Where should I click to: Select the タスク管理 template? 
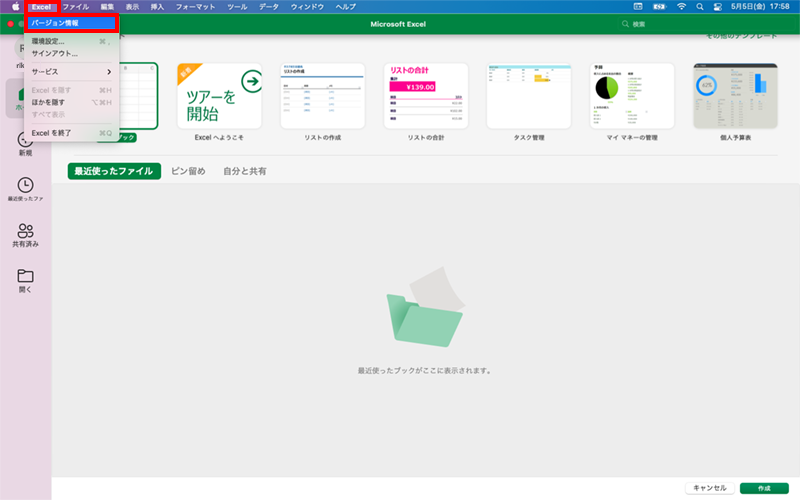click(529, 96)
